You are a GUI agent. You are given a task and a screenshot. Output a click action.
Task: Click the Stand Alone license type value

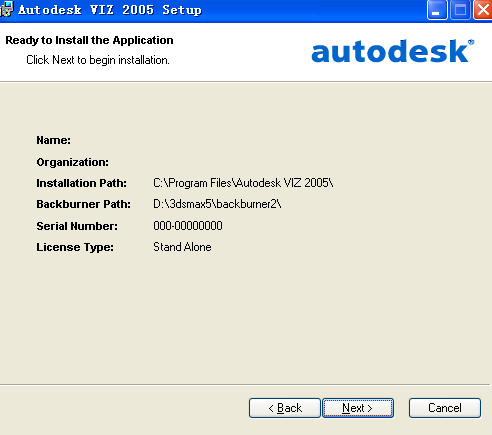182,247
